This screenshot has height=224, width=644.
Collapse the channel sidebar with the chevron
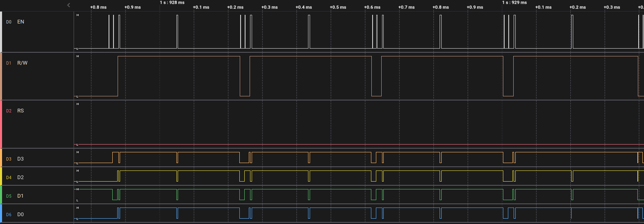pos(69,5)
